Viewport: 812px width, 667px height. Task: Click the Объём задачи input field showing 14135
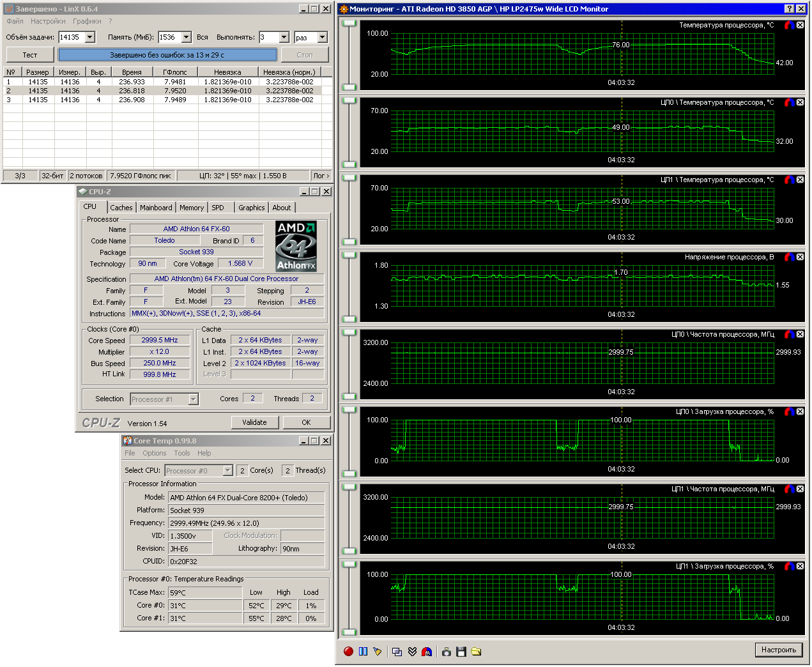coord(72,37)
